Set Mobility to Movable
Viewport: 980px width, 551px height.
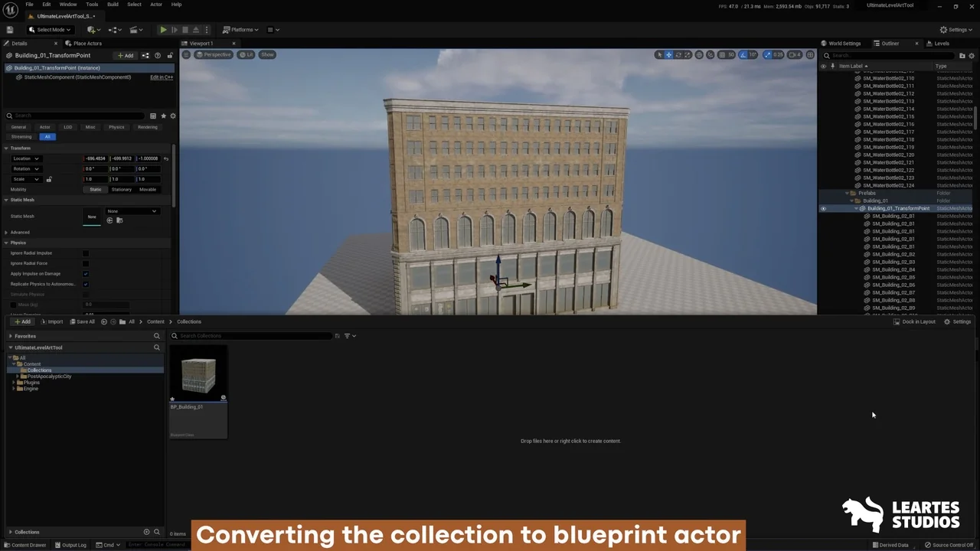pos(148,189)
